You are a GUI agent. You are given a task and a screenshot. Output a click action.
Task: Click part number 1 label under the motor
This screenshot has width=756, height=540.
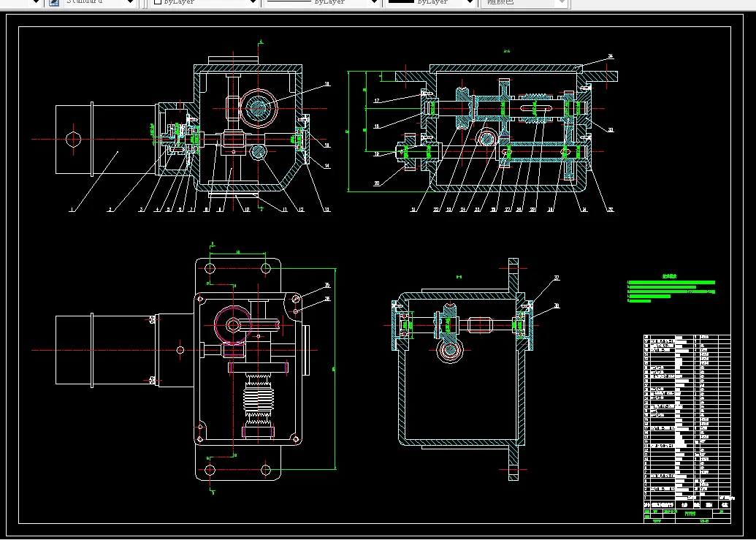coord(72,210)
